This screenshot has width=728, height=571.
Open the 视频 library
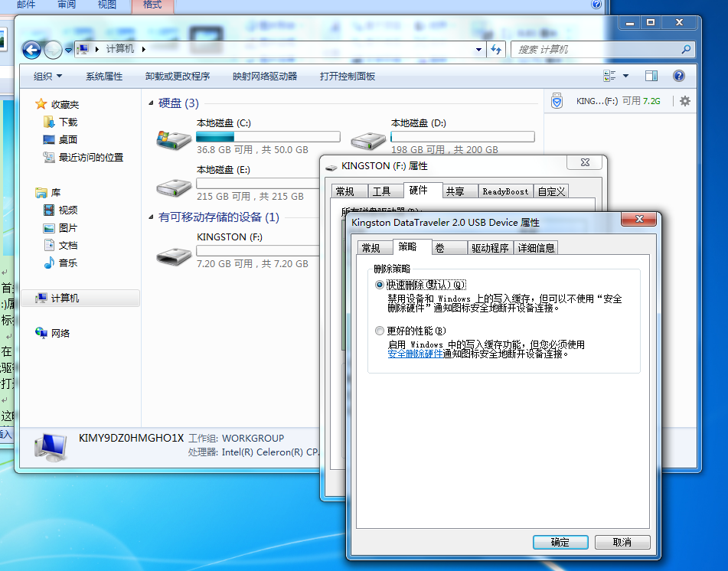coord(68,210)
